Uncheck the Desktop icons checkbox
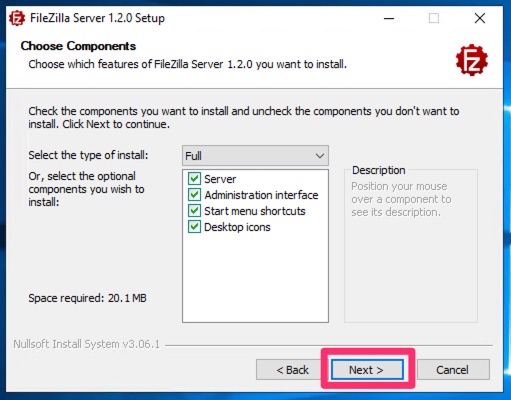Image resolution: width=511 pixels, height=400 pixels. (x=194, y=227)
